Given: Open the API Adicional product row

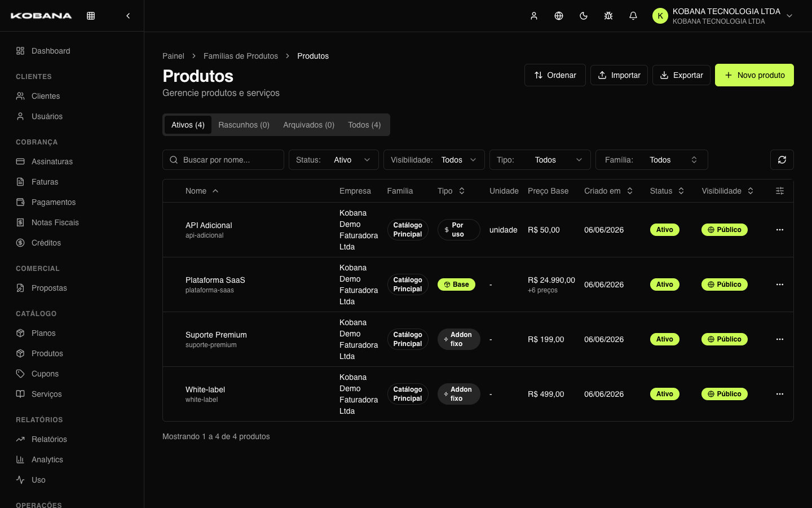Looking at the screenshot, I should (x=478, y=230).
